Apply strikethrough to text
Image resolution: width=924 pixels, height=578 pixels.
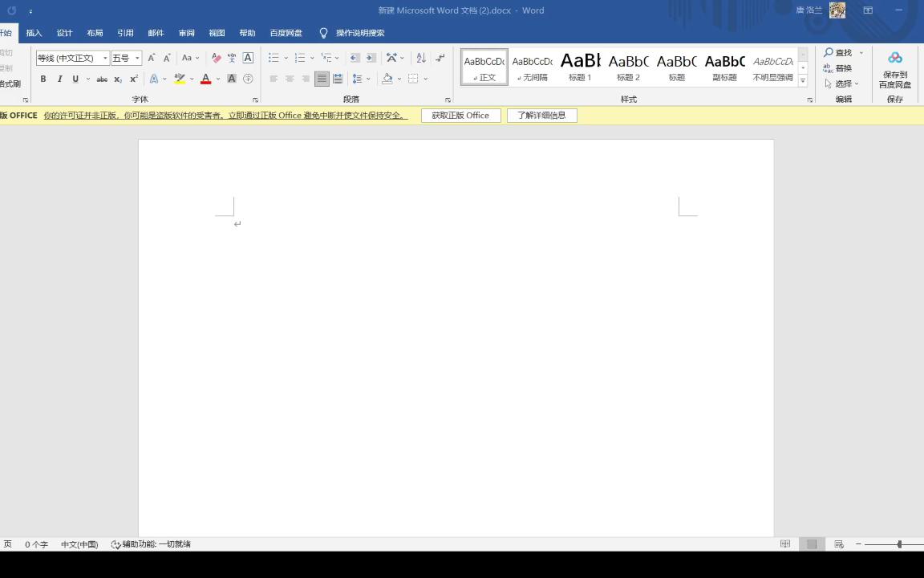(103, 78)
